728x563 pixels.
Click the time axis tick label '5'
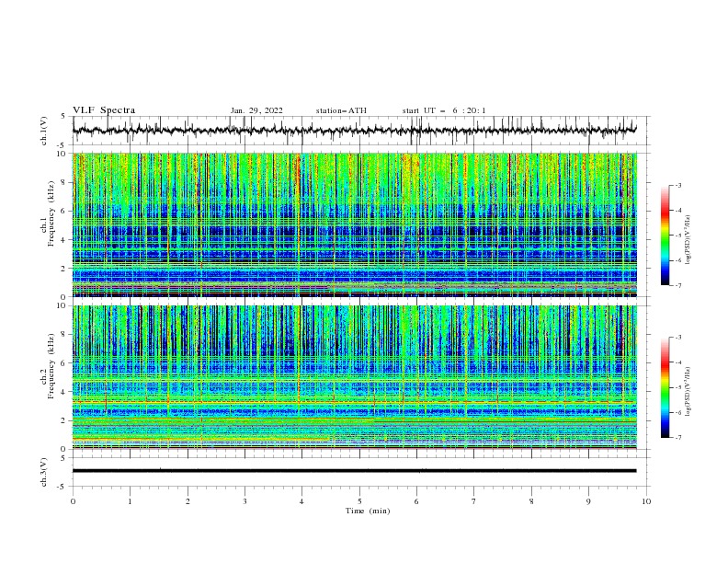359,501
